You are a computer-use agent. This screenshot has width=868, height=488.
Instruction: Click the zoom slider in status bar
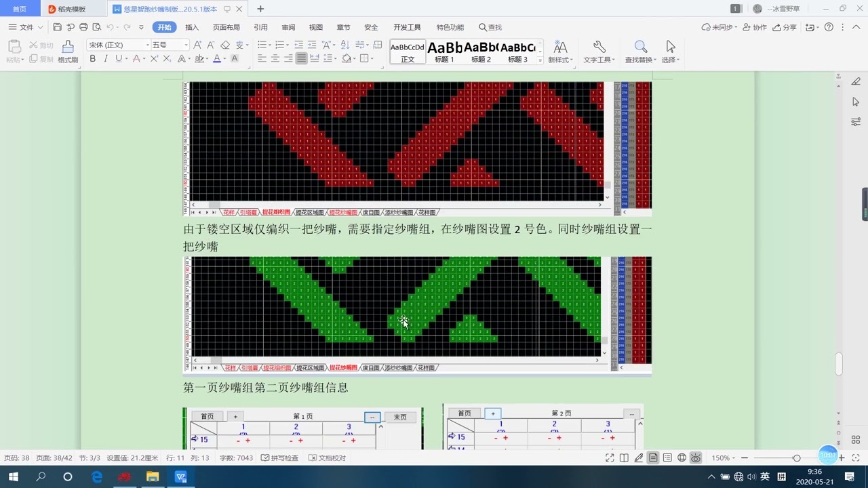click(796, 458)
